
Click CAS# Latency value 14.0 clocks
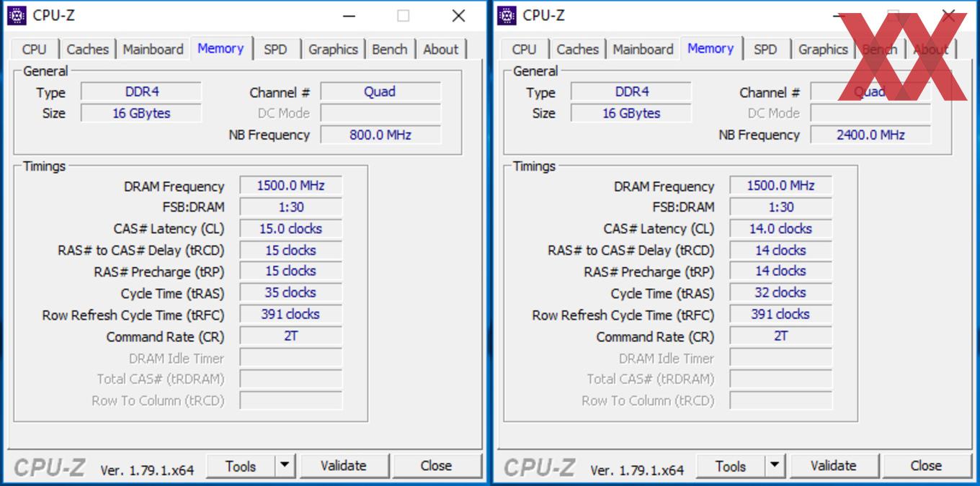pyautogui.click(x=780, y=229)
